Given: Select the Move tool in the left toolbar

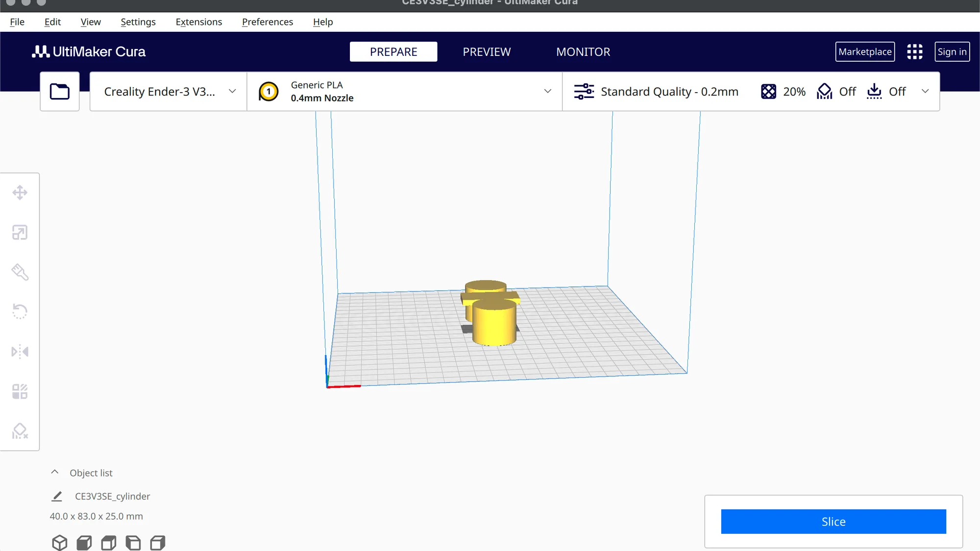Looking at the screenshot, I should pyautogui.click(x=20, y=192).
